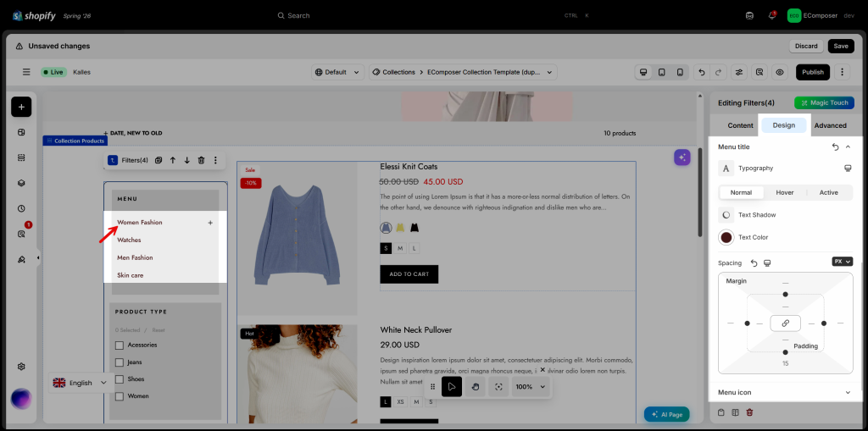Toggle the linked padding values chain icon
The image size is (868, 431).
[785, 323]
